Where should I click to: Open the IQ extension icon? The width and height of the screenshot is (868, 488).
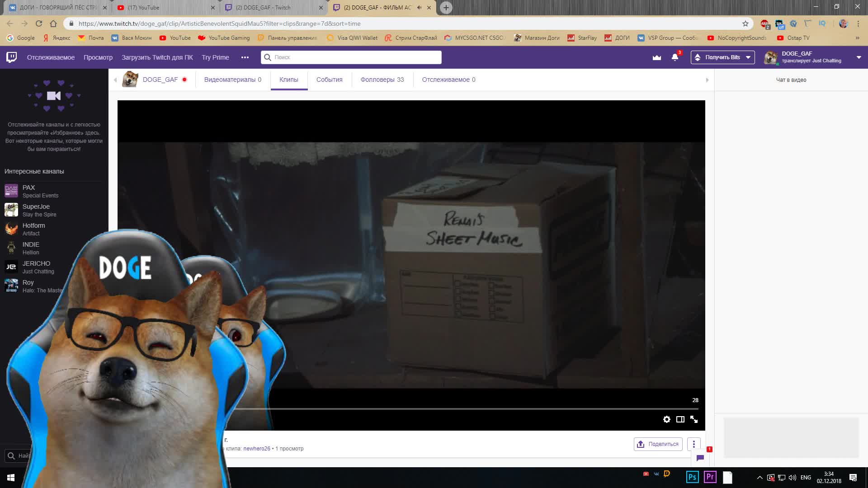822,23
